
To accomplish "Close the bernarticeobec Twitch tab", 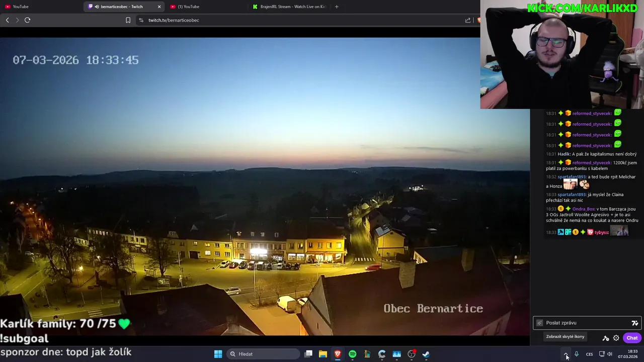I will [159, 7].
